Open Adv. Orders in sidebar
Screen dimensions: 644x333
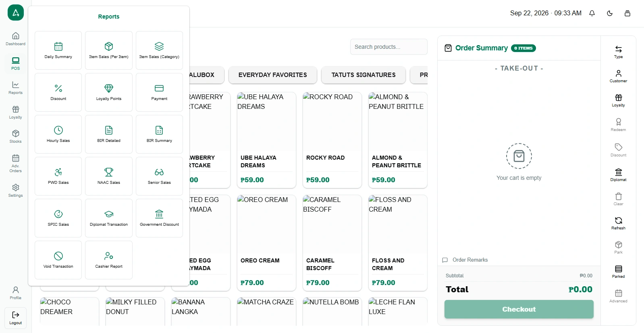(15, 163)
